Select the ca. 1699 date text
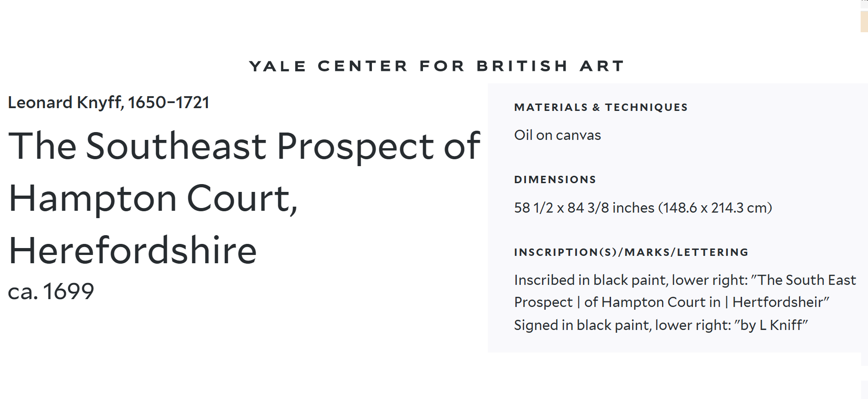This screenshot has width=868, height=399. pyautogui.click(x=51, y=292)
